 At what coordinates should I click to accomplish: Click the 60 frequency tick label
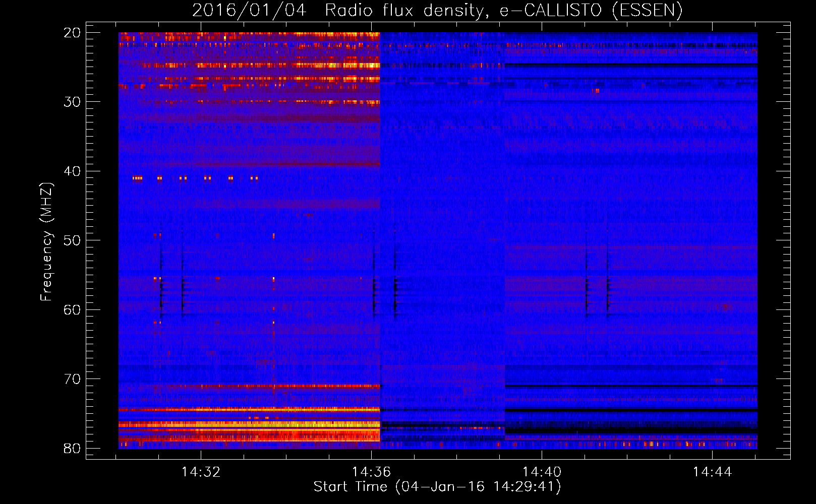tap(72, 310)
